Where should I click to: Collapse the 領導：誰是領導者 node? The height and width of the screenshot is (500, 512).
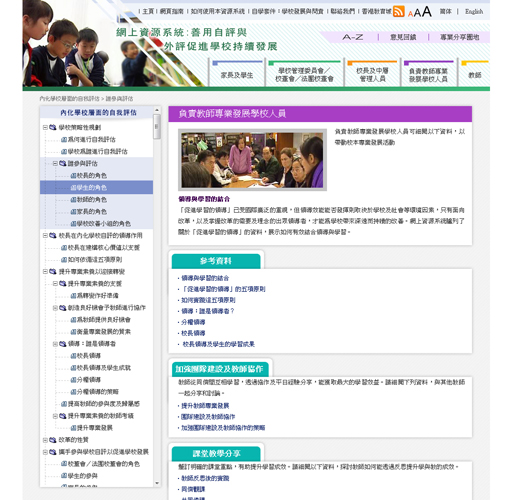tap(55, 344)
